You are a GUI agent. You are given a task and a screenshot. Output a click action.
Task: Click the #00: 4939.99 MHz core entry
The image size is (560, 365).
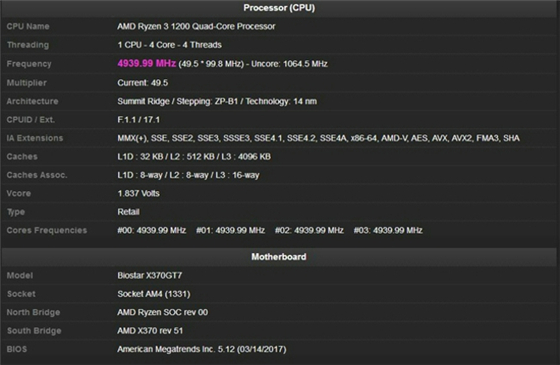click(151, 230)
